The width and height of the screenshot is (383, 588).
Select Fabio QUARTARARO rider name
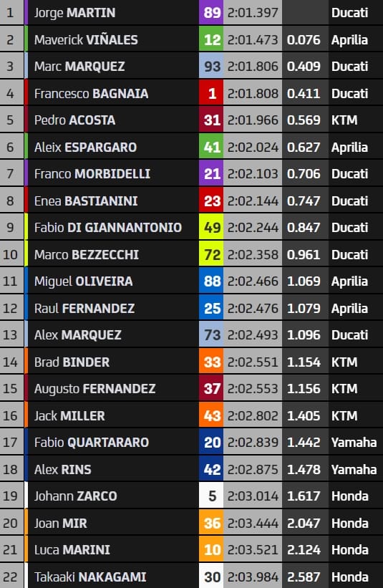click(92, 443)
